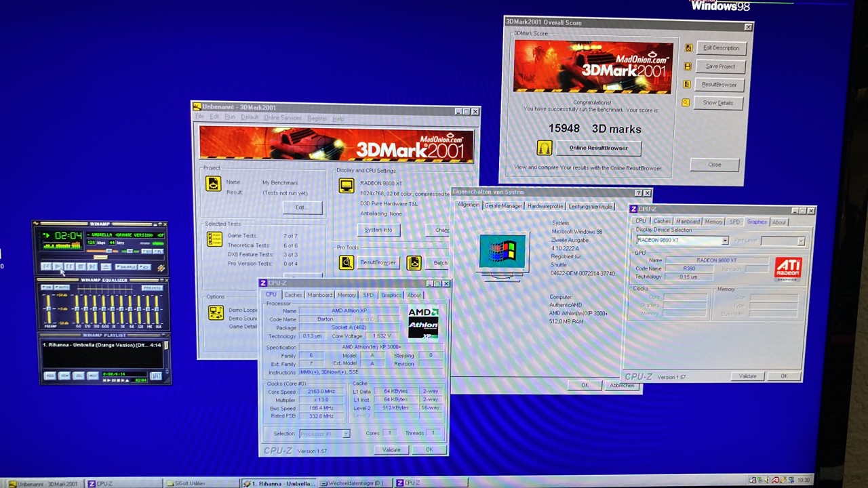Click Save Project button
Image resolution: width=868 pixels, height=488 pixels.
pos(720,66)
